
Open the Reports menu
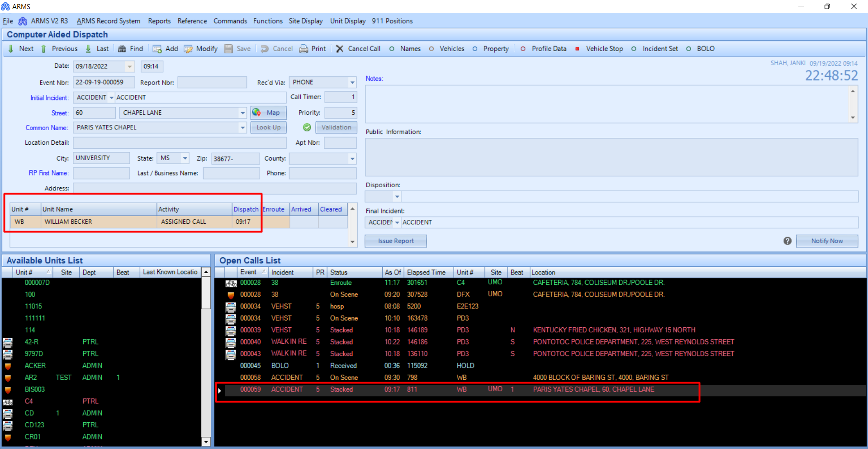point(159,21)
